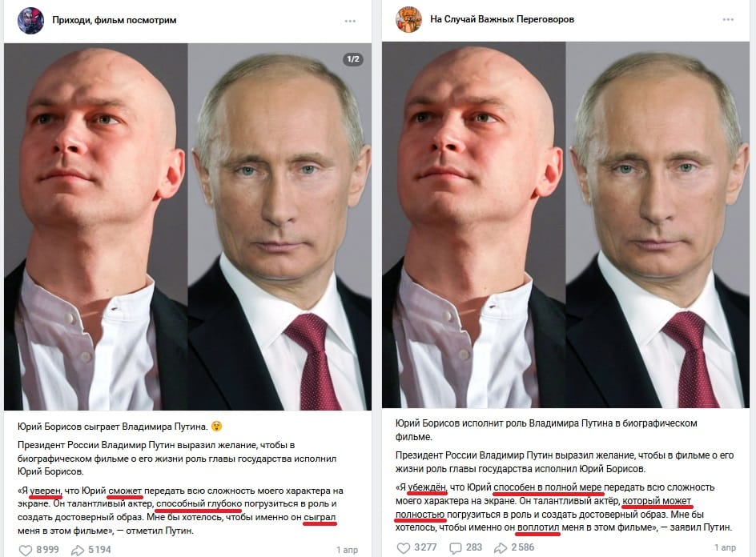Image resolution: width=756 pixels, height=557 pixels.
Task: Like the right post with 3277 likes
Action: coord(416,547)
